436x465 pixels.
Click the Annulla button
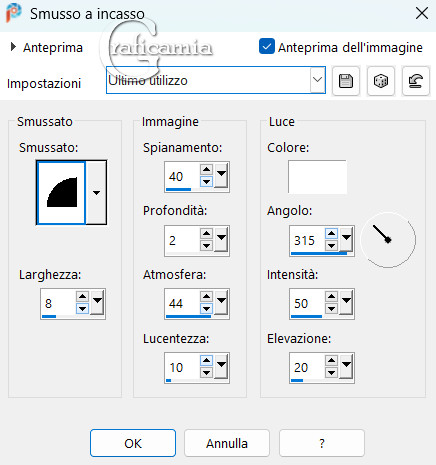click(x=227, y=443)
